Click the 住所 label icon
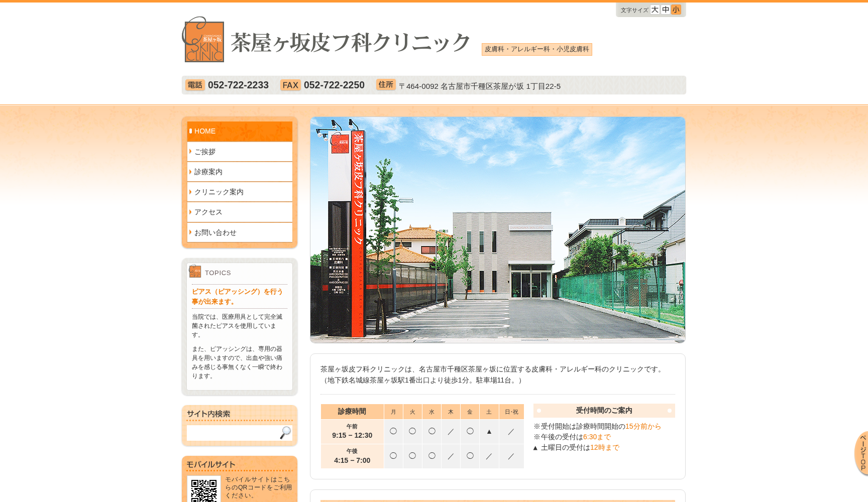Image resolution: width=868 pixels, height=502 pixels. pyautogui.click(x=386, y=85)
